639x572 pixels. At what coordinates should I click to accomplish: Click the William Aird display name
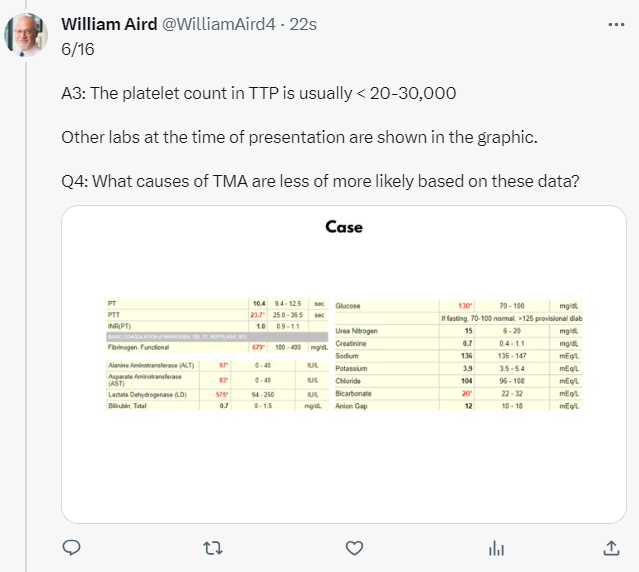coord(109,24)
